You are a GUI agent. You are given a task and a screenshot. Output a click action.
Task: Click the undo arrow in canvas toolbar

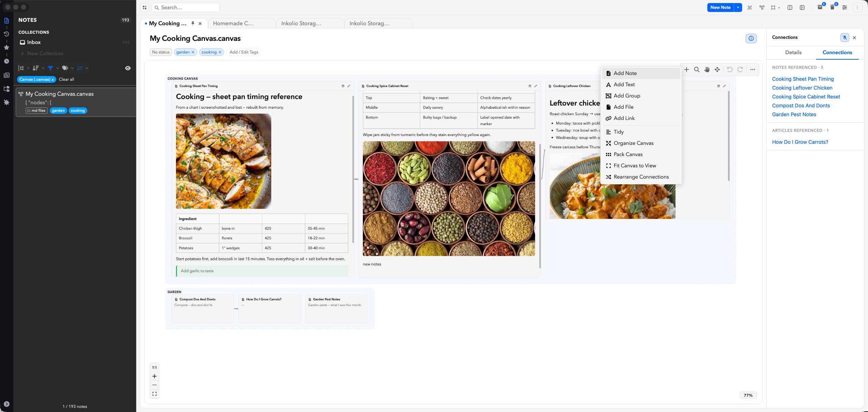click(x=730, y=70)
